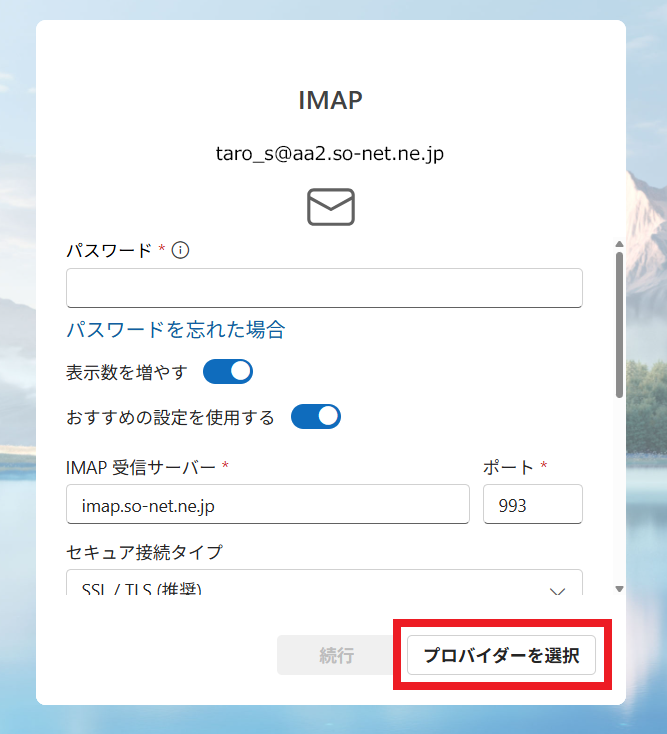
Task: Click the パスワード input field
Action: tap(324, 288)
